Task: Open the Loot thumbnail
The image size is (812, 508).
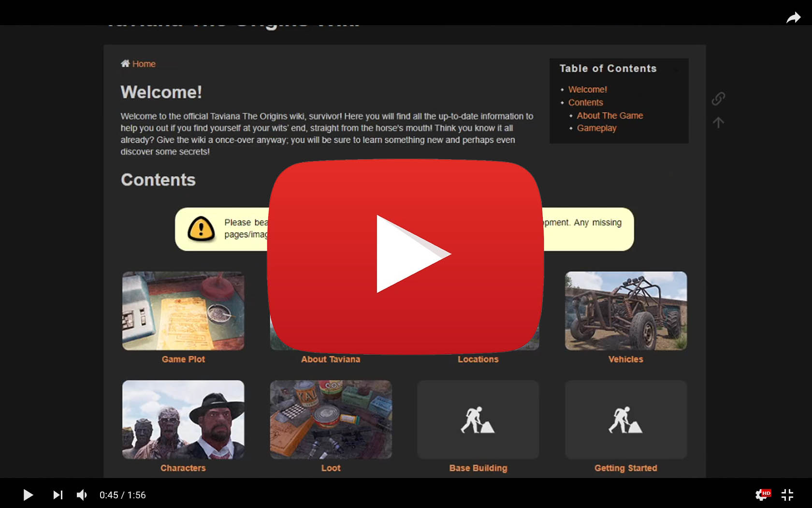Action: pos(331,419)
